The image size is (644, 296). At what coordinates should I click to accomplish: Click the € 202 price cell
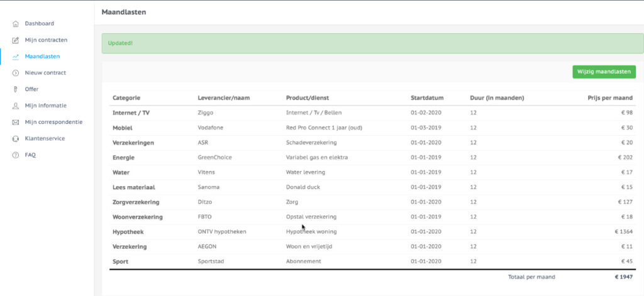pos(626,158)
